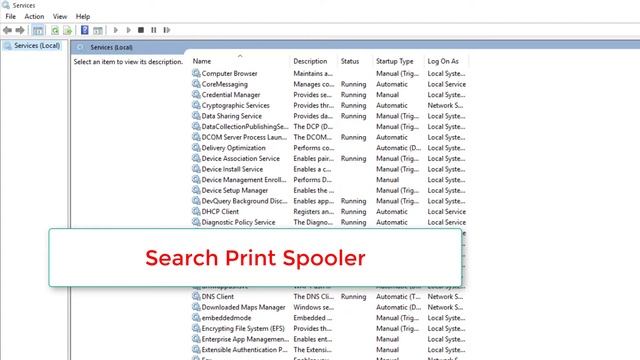The image size is (640, 360).
Task: Click the Restart Service toolbar icon
Action: point(167,30)
